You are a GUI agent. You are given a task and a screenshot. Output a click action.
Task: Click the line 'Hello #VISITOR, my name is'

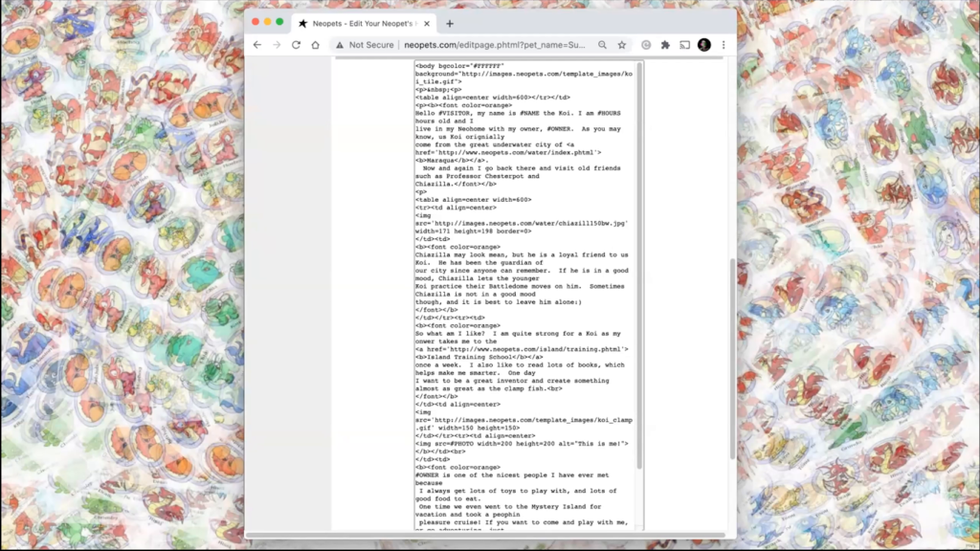[518, 113]
